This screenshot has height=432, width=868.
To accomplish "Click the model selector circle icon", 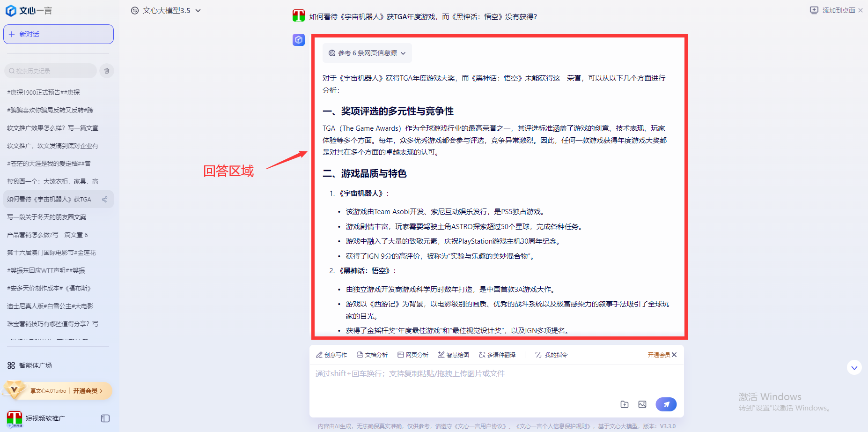I will (x=135, y=10).
